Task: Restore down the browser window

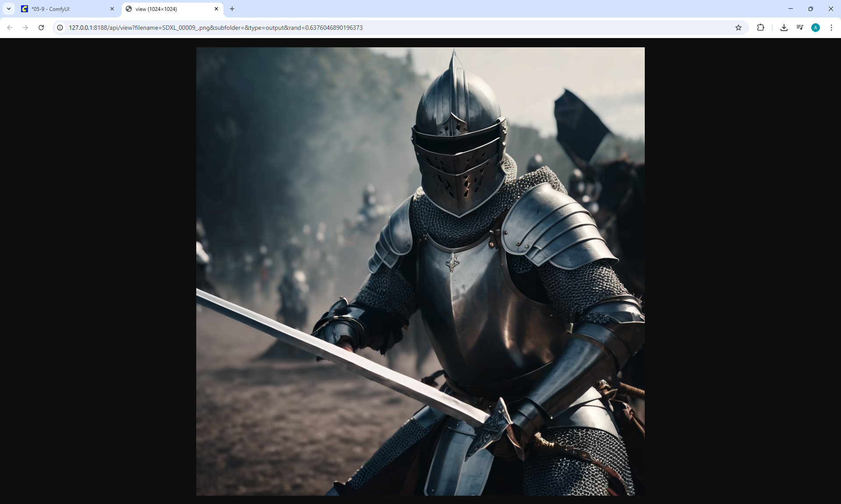Action: click(x=811, y=9)
